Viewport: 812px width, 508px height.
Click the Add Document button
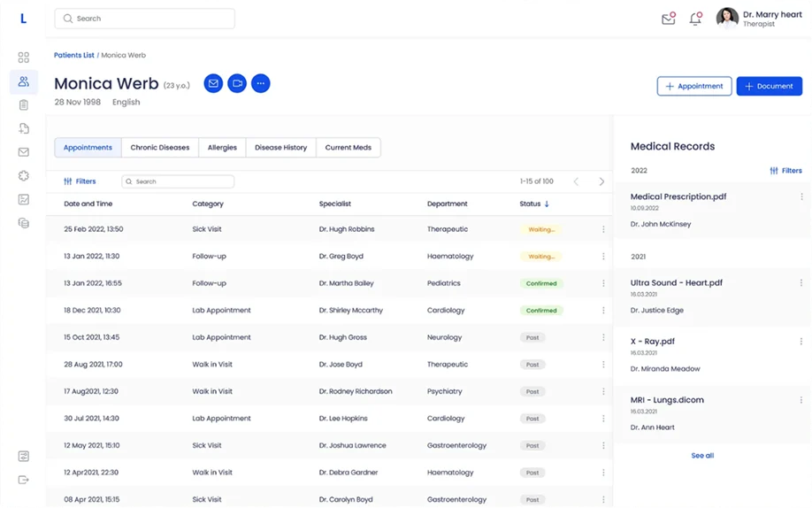769,86
